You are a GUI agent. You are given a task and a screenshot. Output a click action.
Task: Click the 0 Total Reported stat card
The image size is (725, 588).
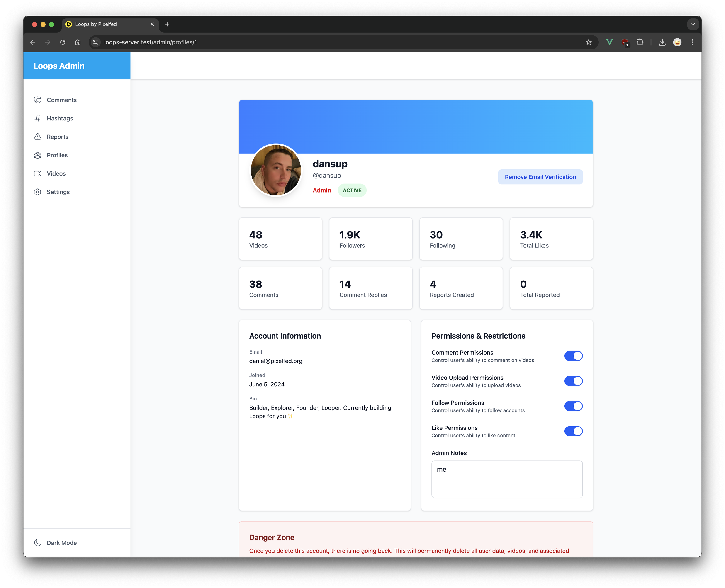coord(551,288)
